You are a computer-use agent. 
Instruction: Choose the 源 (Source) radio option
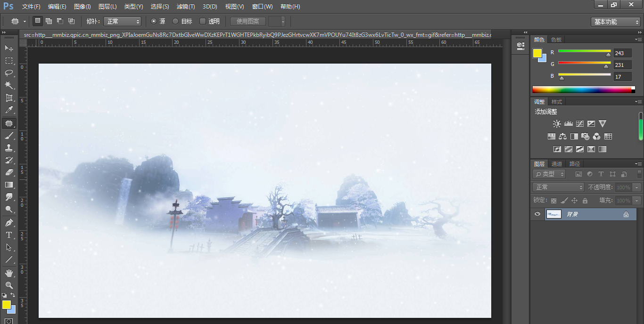153,21
